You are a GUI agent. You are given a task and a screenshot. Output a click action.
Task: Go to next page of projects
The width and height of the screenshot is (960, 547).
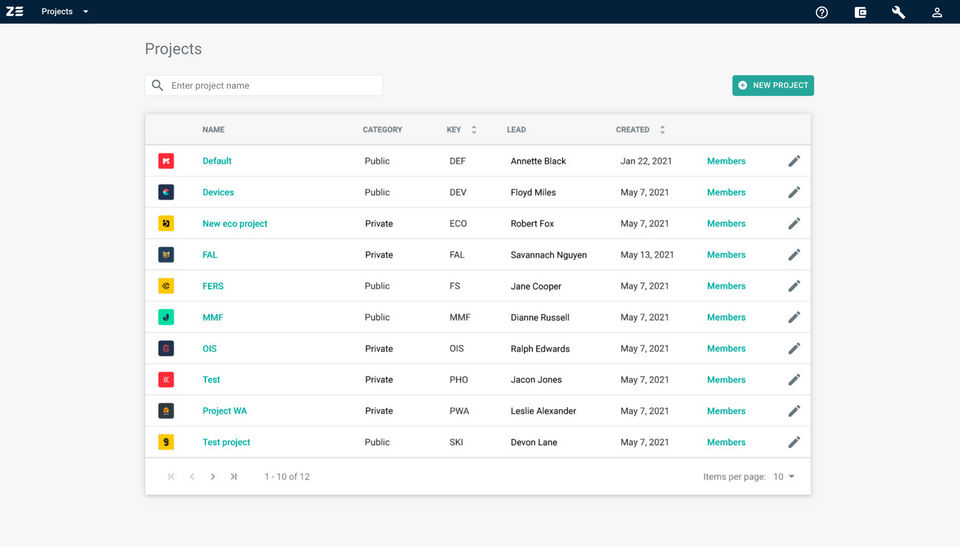pos(212,477)
